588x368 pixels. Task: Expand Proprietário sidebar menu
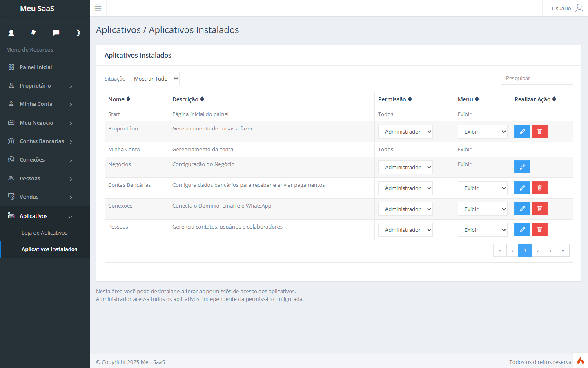45,85
